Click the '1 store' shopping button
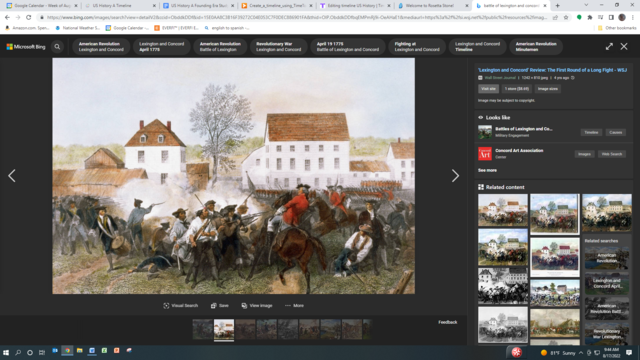 point(516,89)
